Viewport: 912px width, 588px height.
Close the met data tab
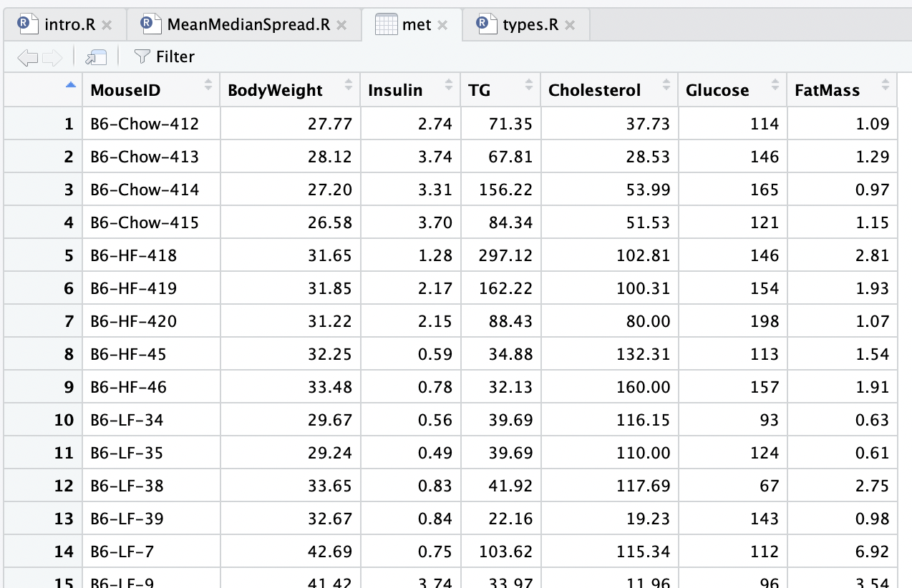442,25
